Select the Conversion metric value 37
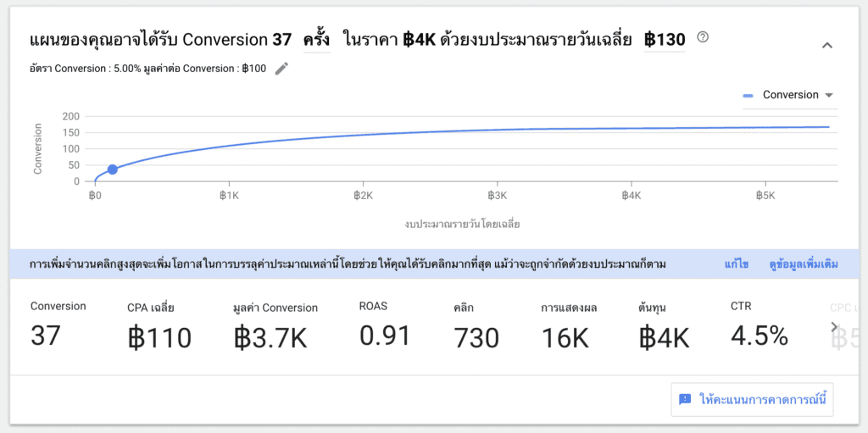 (x=46, y=336)
